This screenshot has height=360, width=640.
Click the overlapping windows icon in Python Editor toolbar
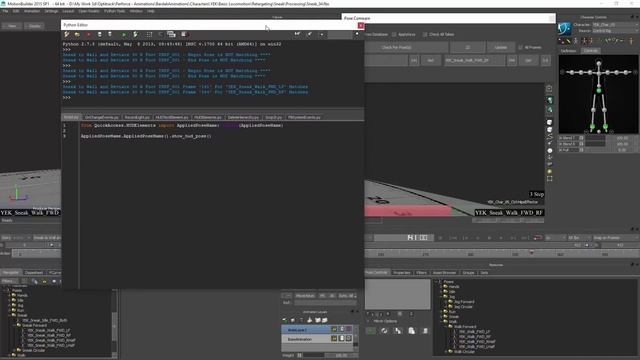(171, 35)
